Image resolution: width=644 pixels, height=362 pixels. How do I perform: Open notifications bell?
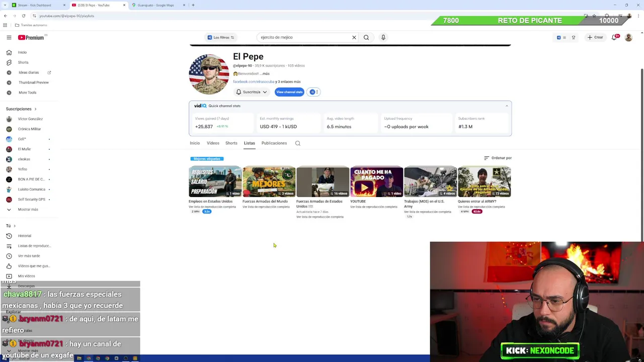pos(614,37)
